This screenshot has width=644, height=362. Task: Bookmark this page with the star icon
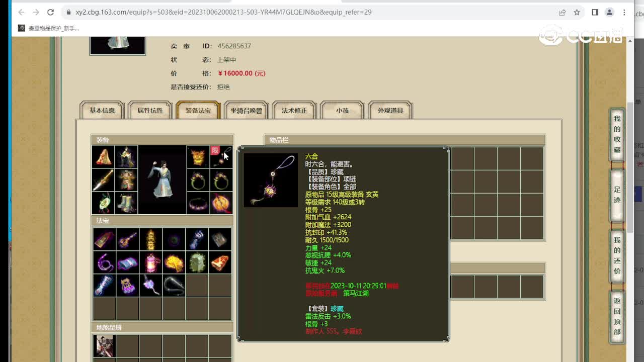point(577,12)
